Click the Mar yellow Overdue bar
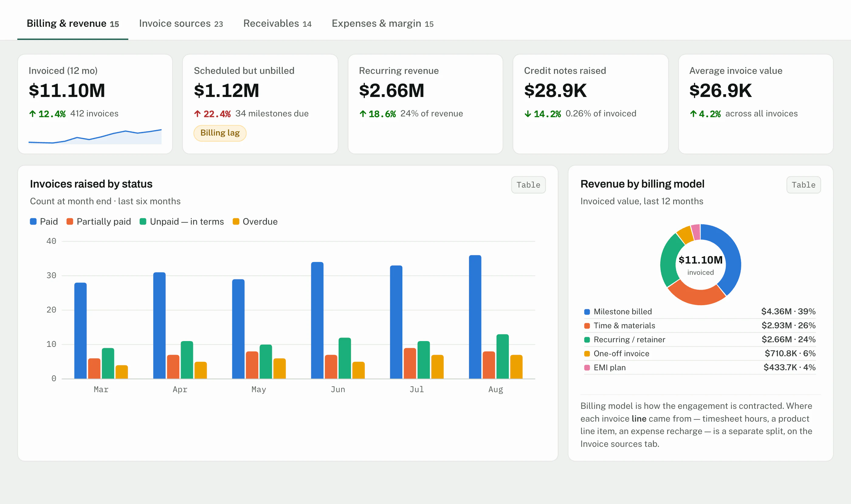 [122, 372]
